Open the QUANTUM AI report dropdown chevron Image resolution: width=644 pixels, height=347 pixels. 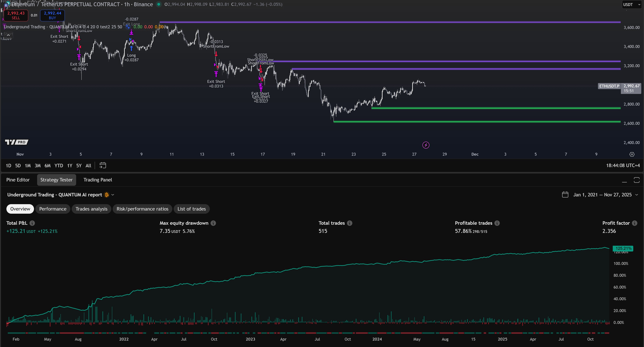(113, 195)
